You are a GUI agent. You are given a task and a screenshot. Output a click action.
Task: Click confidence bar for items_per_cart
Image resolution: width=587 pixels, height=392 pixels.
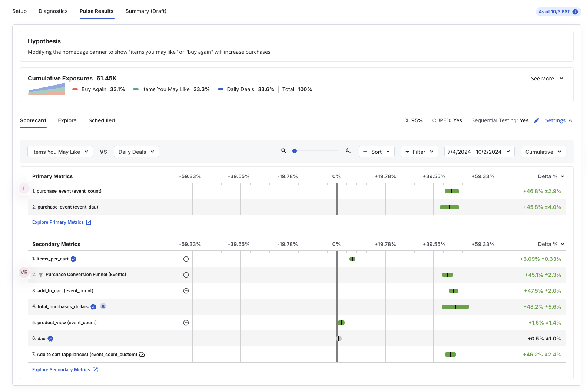click(x=352, y=259)
